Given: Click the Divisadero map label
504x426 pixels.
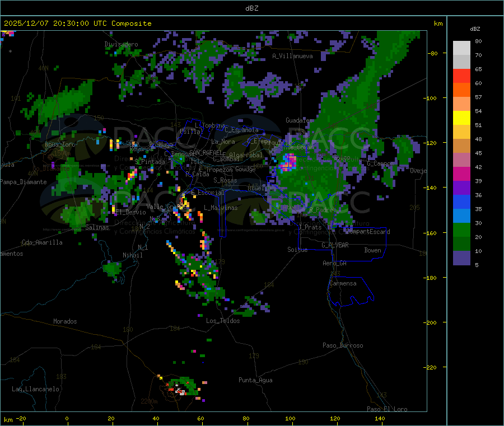Looking at the screenshot, I should pyautogui.click(x=121, y=44).
